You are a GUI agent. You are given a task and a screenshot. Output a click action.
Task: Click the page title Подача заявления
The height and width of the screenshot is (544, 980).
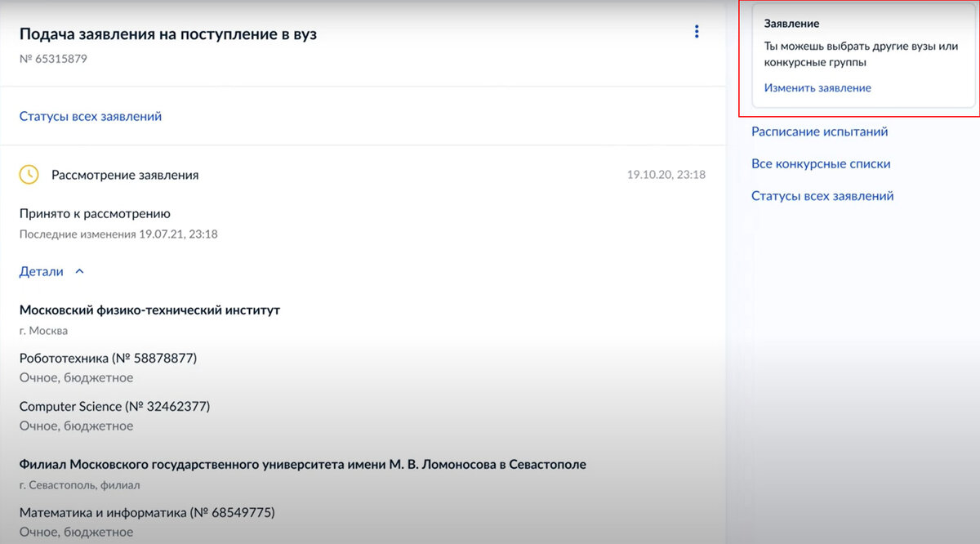[x=167, y=34]
